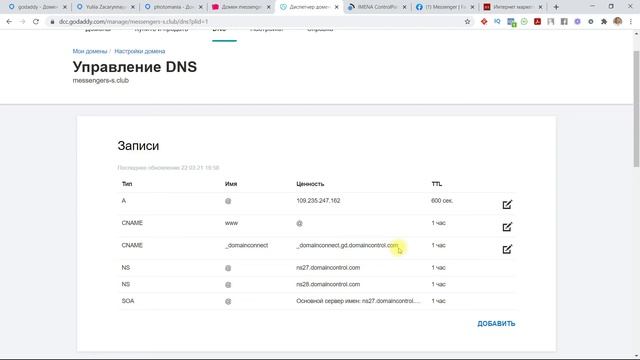Open the red diamond extension icon
The width and height of the screenshot is (640, 360).
pyautogui.click(x=484, y=22)
